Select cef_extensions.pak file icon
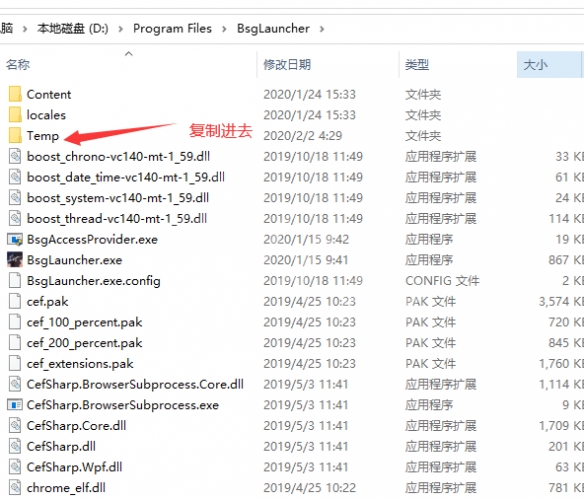This screenshot has width=584, height=500. tap(15, 363)
